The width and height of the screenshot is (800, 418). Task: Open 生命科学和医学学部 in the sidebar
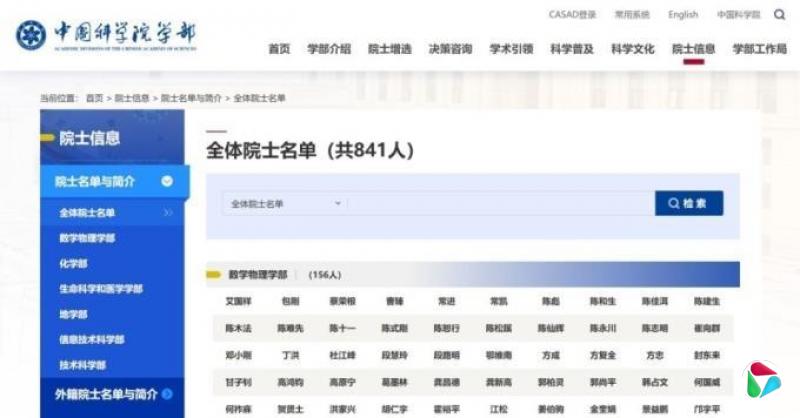101,289
